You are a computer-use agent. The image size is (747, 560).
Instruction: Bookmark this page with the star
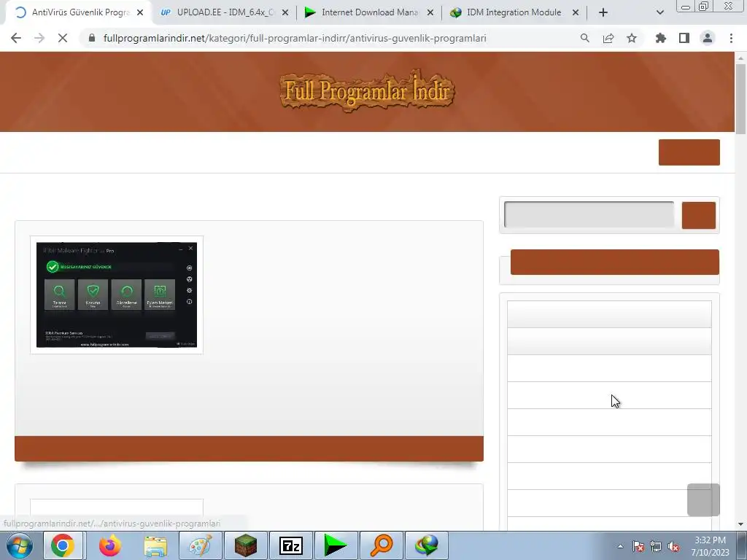(631, 38)
